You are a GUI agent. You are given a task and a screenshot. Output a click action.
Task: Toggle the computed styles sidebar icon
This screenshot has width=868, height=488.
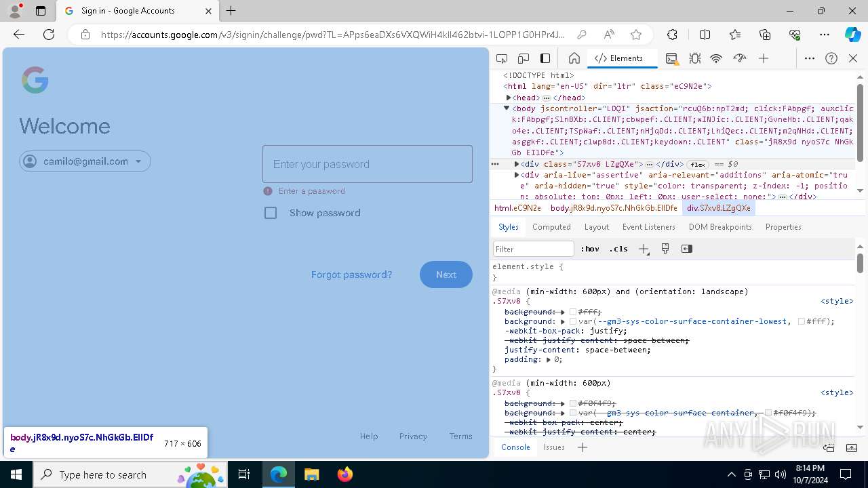(x=687, y=249)
